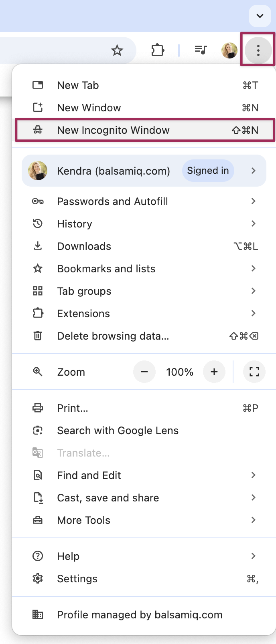Enter fullscreen using the zoom row icon
This screenshot has height=644, width=276.
(254, 372)
